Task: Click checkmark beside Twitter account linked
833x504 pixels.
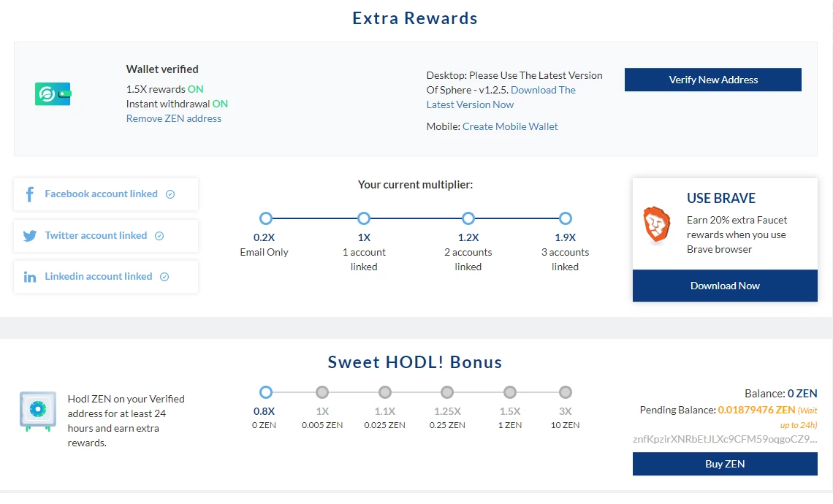Action: [x=159, y=236]
